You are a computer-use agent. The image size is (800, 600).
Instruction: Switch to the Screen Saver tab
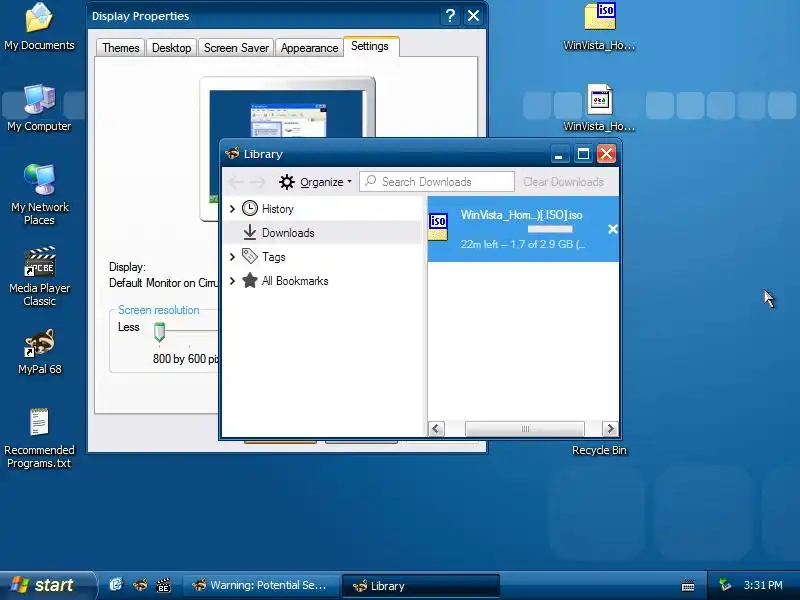pos(236,47)
